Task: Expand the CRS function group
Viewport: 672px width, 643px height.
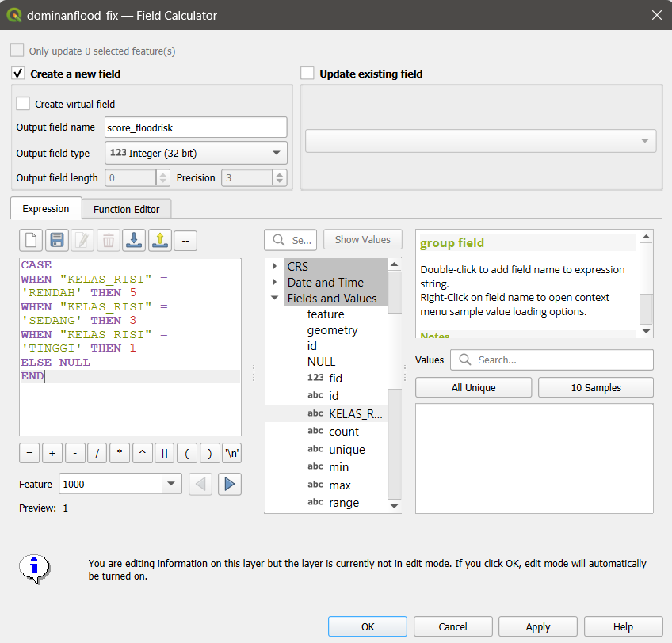Action: click(274, 266)
